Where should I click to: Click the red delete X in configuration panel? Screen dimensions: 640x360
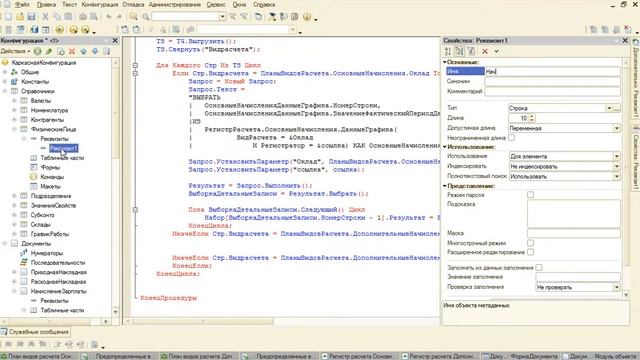point(72,51)
